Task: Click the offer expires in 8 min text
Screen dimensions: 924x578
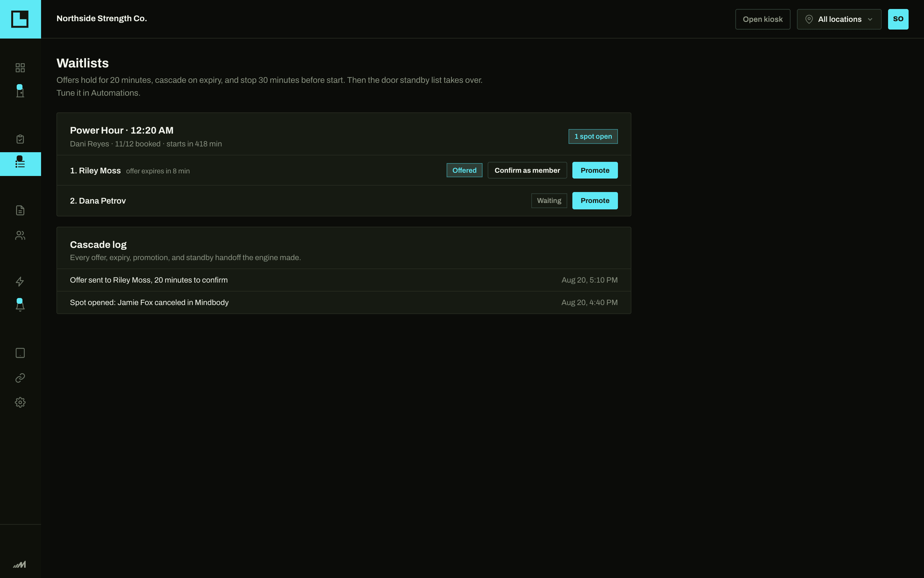Action: click(158, 171)
